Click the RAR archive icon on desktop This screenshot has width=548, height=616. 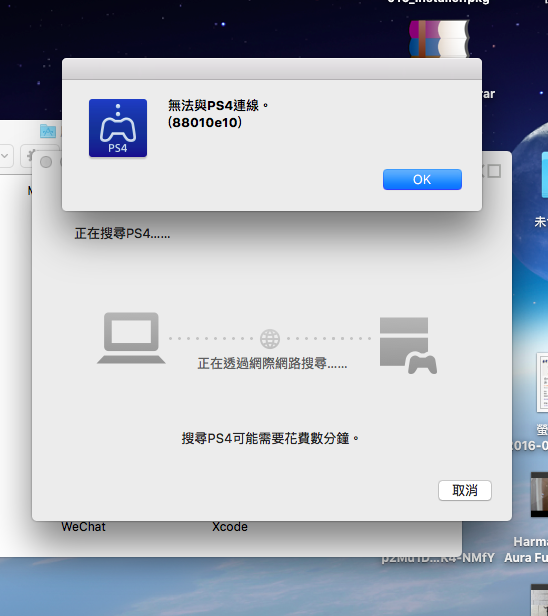439,39
